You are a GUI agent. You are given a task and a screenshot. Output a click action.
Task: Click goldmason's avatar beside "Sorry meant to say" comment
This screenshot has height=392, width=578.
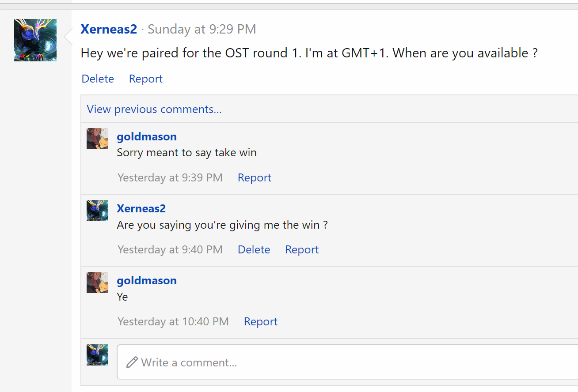pos(97,139)
